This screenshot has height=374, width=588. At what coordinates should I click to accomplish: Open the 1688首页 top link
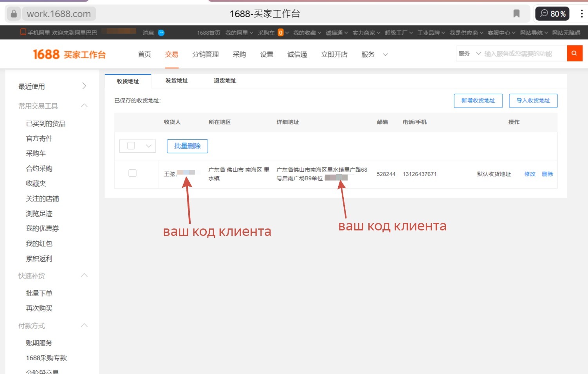click(209, 33)
